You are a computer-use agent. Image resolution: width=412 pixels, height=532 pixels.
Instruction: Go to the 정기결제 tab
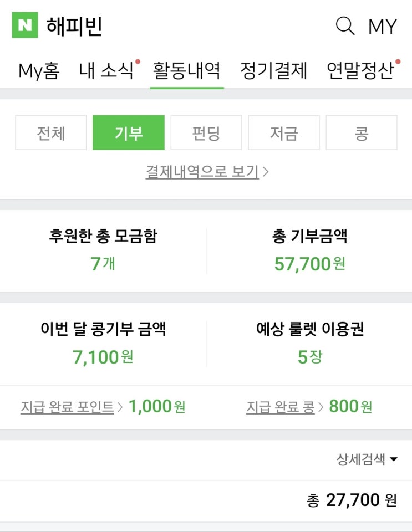[x=273, y=71]
